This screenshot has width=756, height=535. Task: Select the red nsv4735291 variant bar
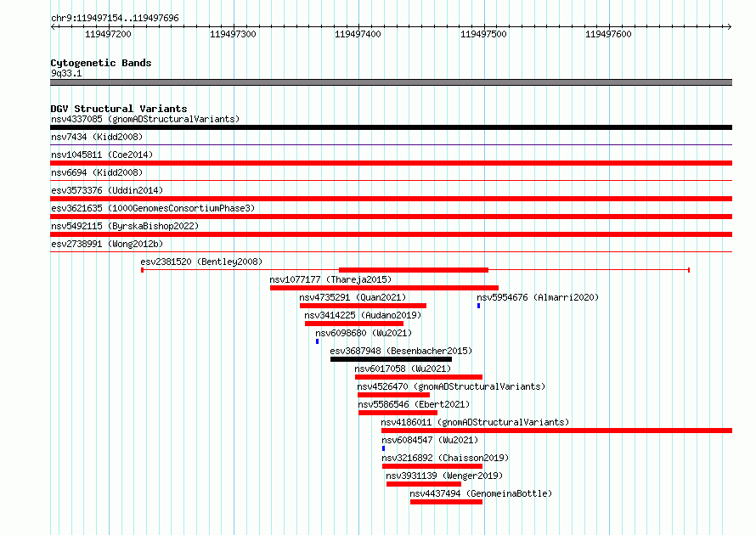pos(363,306)
